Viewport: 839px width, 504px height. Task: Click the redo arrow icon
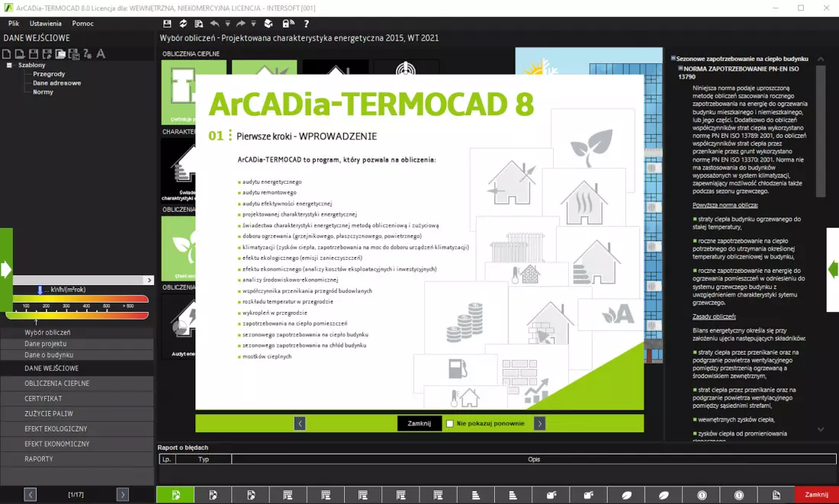(240, 24)
